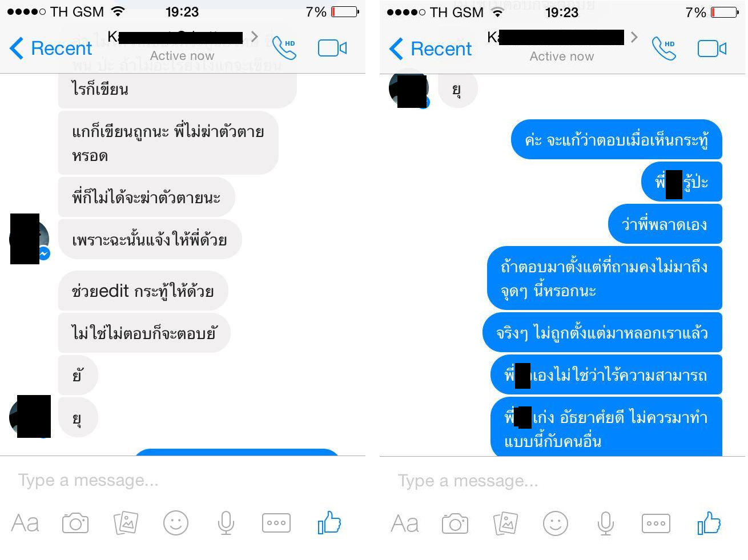Start HD voice call in left chat

point(284,48)
